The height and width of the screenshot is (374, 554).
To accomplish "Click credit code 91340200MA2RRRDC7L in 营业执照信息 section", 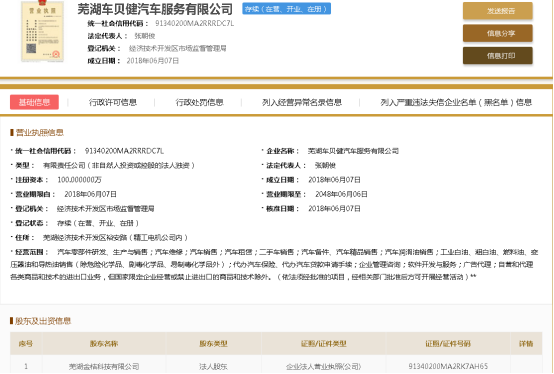I will [x=124, y=151].
